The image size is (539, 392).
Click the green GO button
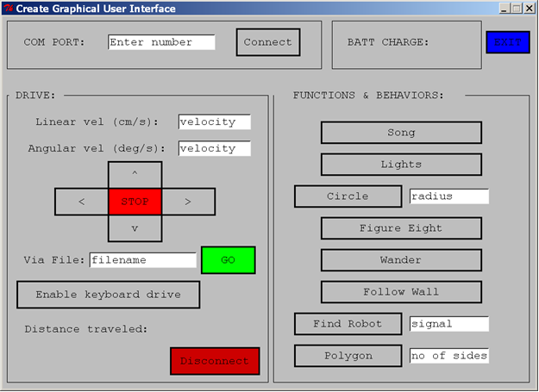point(229,260)
